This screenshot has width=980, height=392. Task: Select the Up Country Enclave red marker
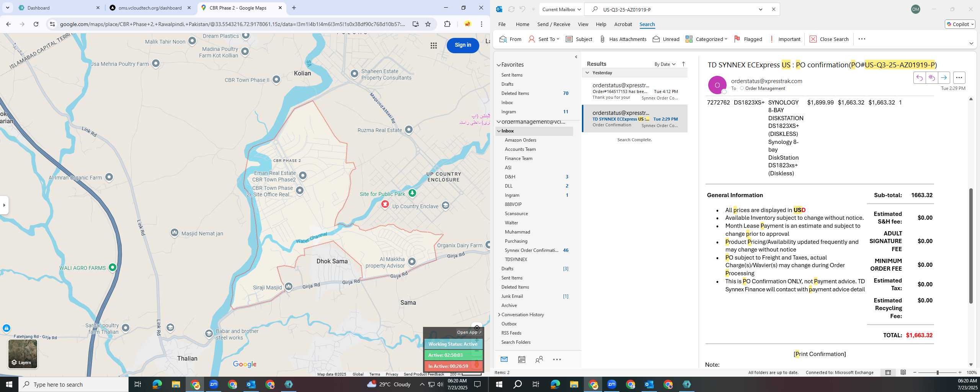click(x=385, y=204)
